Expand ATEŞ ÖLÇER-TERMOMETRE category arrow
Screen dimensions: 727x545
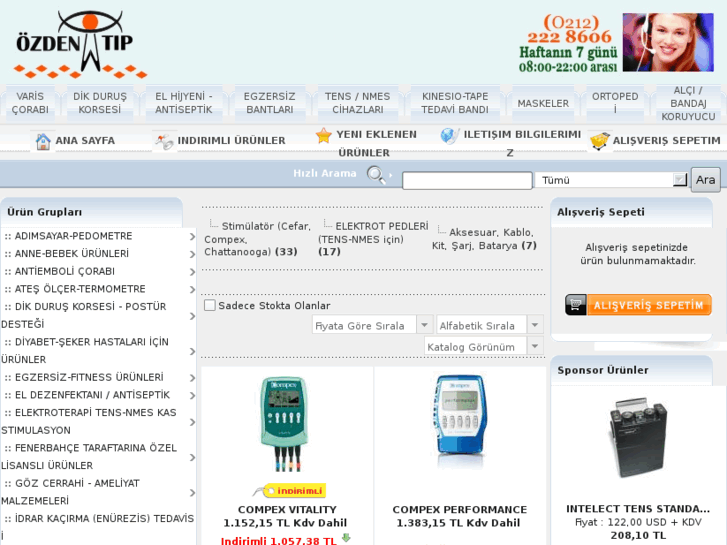click(192, 289)
